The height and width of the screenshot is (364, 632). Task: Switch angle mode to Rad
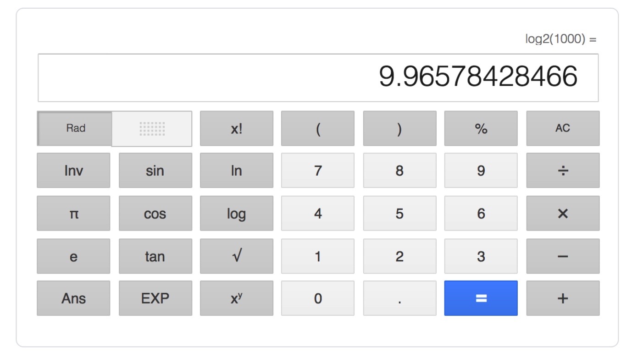75,129
